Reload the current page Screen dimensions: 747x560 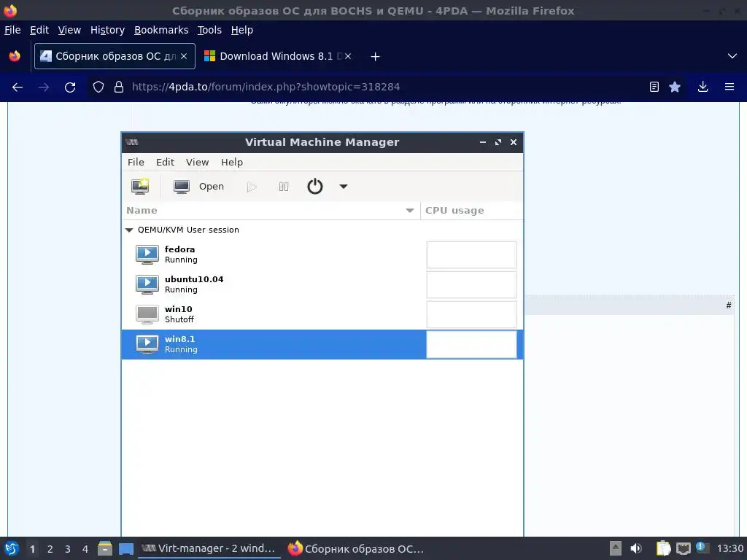[x=70, y=87]
